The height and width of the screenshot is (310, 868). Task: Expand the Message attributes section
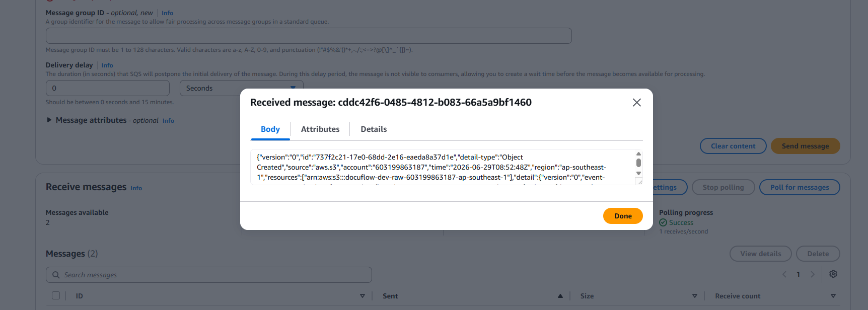49,120
